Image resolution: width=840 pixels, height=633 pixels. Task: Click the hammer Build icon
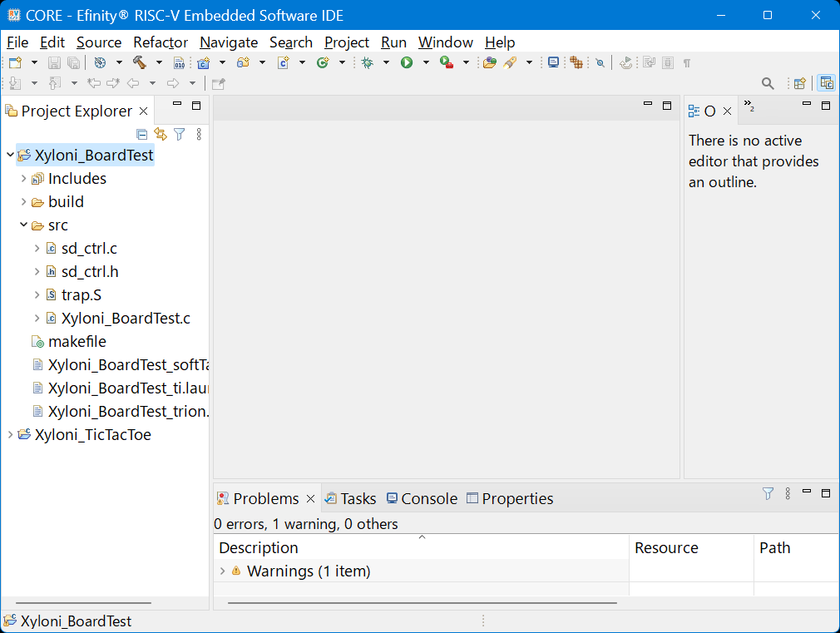click(x=139, y=62)
